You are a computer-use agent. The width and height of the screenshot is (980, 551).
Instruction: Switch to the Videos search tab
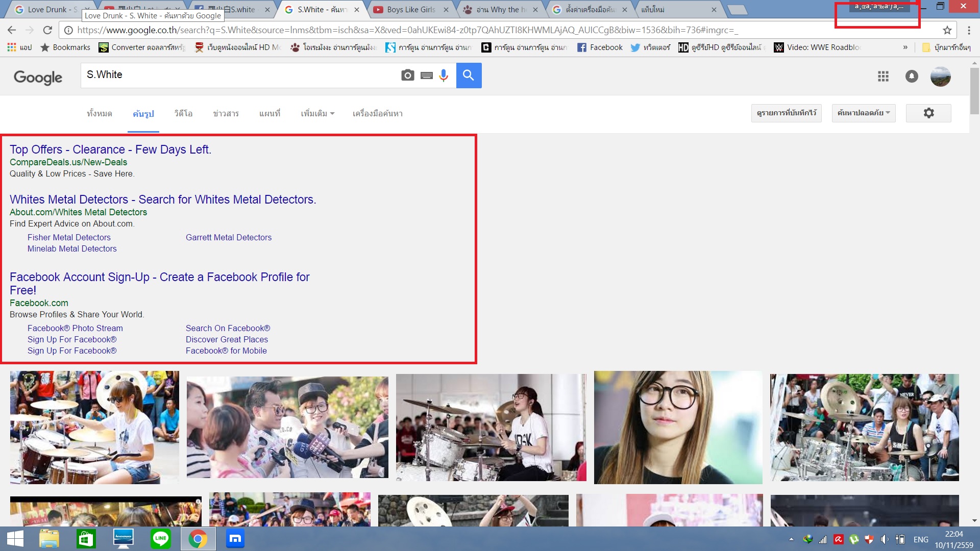click(183, 113)
